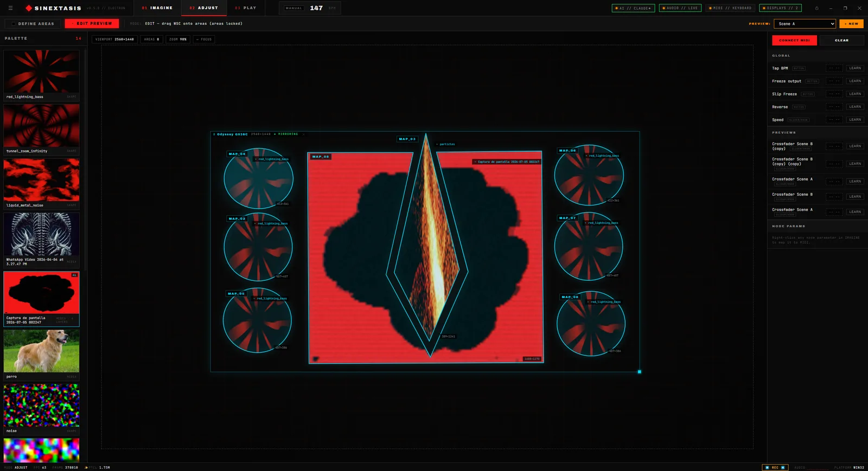The height and width of the screenshot is (471, 868).
Task: Click Learn for Freeze output
Action: pos(855,81)
